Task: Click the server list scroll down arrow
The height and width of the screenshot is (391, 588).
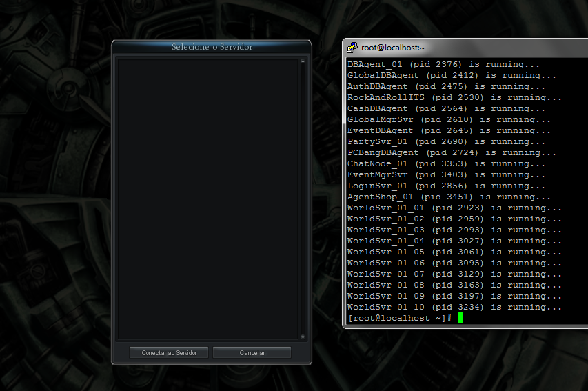Action: click(x=303, y=337)
